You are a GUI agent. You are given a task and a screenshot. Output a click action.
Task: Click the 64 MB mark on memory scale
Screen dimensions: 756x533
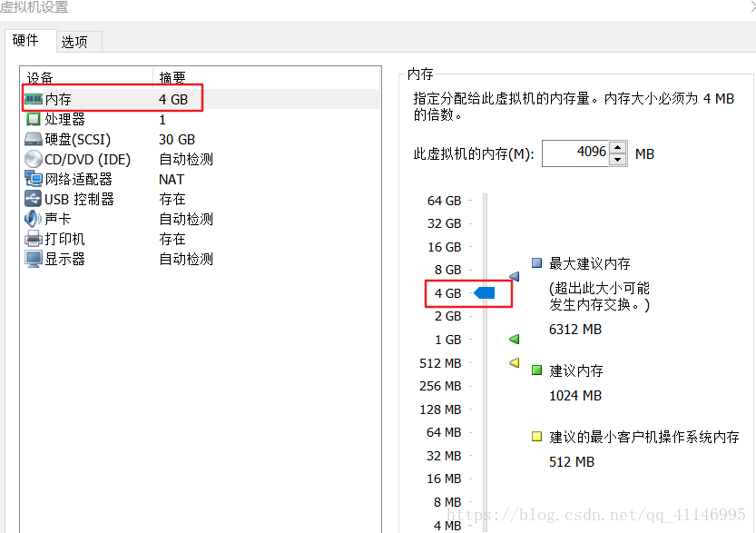click(x=444, y=432)
